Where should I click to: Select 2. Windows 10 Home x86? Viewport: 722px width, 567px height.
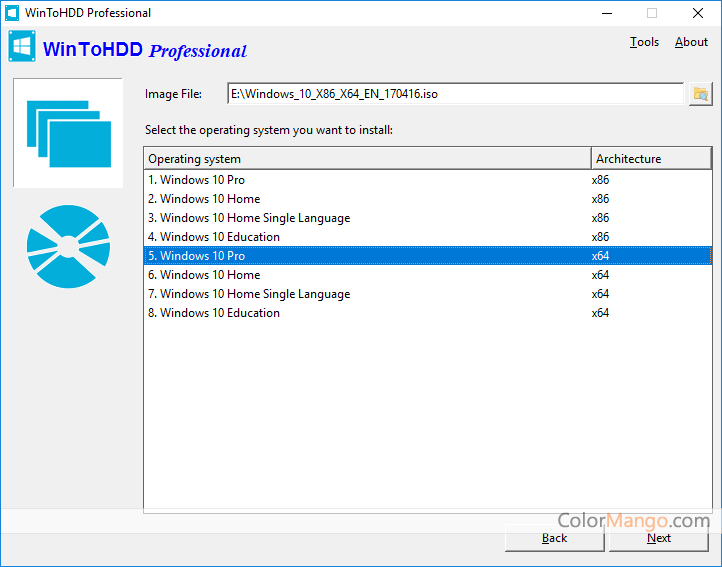pyautogui.click(x=210, y=199)
